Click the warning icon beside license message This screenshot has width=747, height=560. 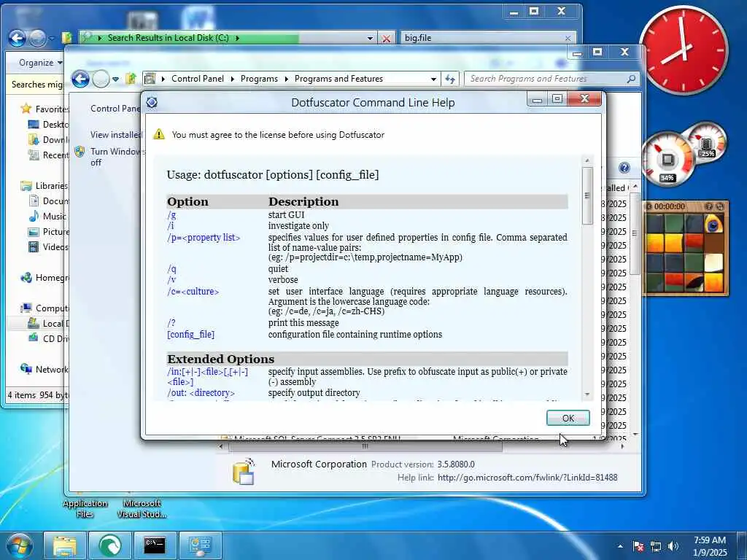click(159, 134)
